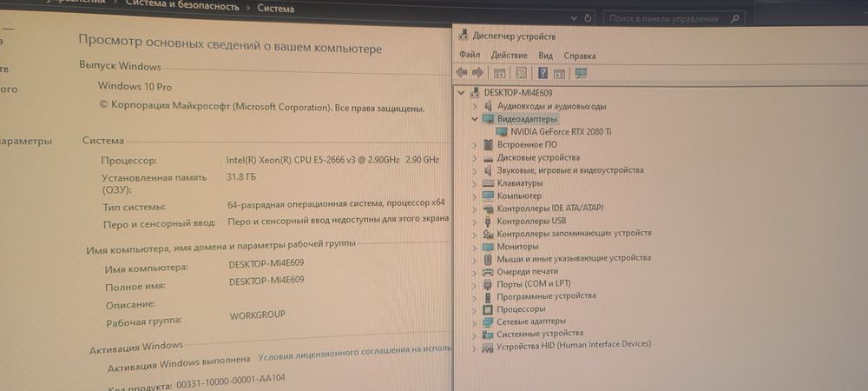Open the Действие menu
The width and height of the screenshot is (868, 391).
[510, 56]
